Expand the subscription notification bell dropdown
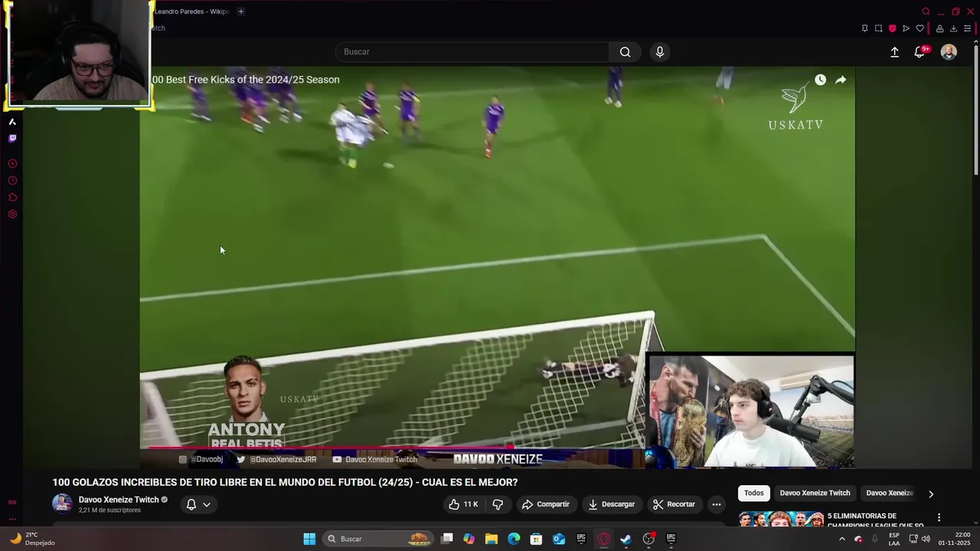The height and width of the screenshot is (551, 980). point(198,504)
